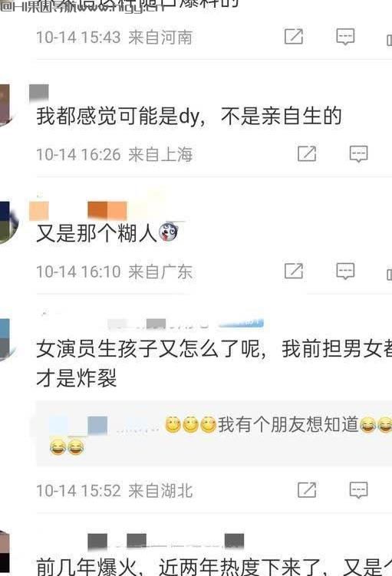Tap reply icon on the 广东 comment

(x=345, y=271)
